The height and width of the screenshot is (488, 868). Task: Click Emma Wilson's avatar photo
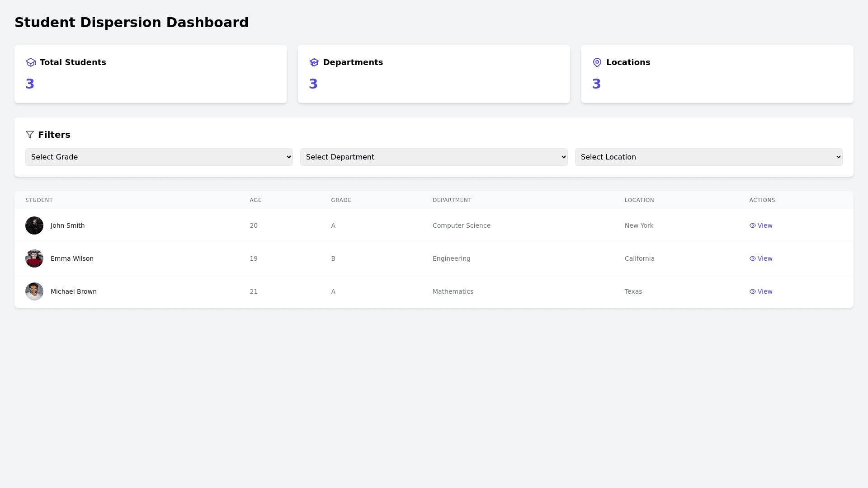point(34,258)
